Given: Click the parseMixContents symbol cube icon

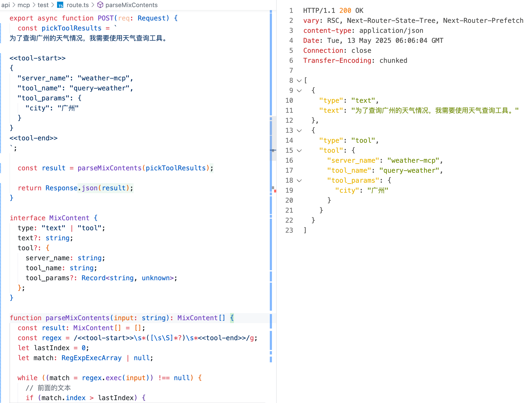Looking at the screenshot, I should pyautogui.click(x=100, y=5).
